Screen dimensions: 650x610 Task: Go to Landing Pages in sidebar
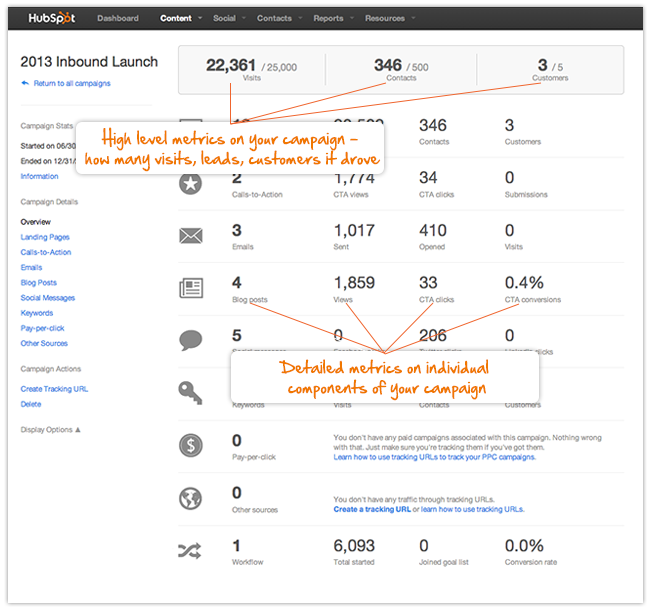click(45, 237)
